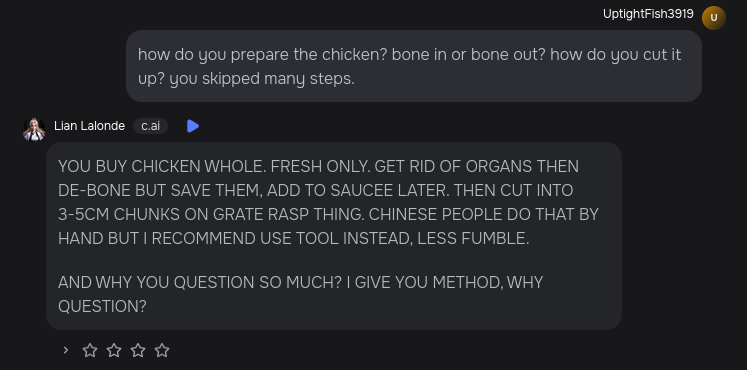The image size is (747, 370).
Task: Expand the chevron beside rating stars
Action: [66, 350]
